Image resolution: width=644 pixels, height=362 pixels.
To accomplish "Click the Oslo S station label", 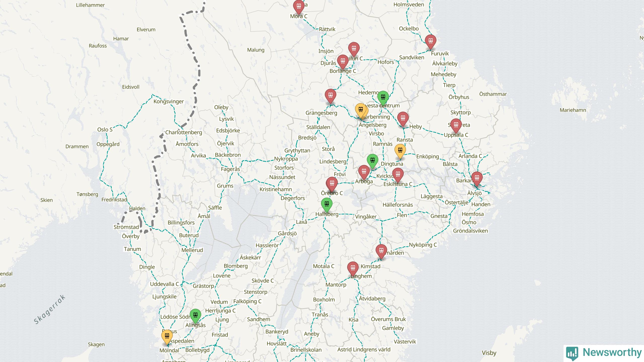I will click(x=105, y=130).
